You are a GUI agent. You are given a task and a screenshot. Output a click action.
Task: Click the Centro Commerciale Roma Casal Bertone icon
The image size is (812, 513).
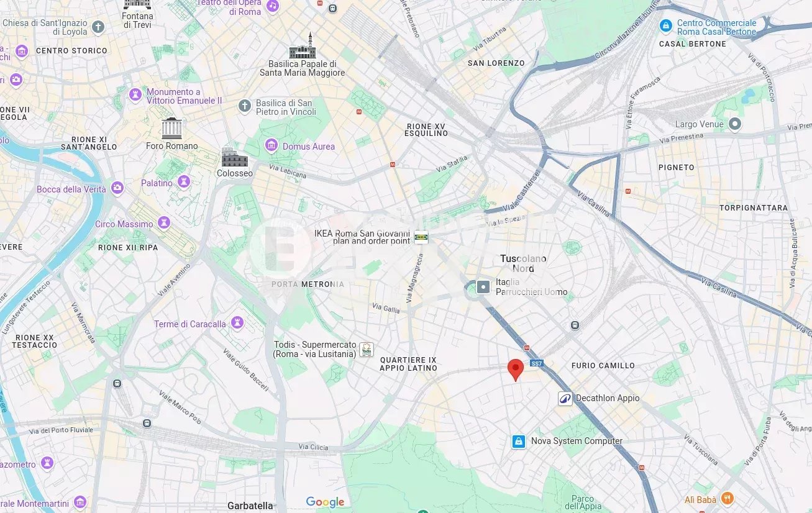[666, 26]
